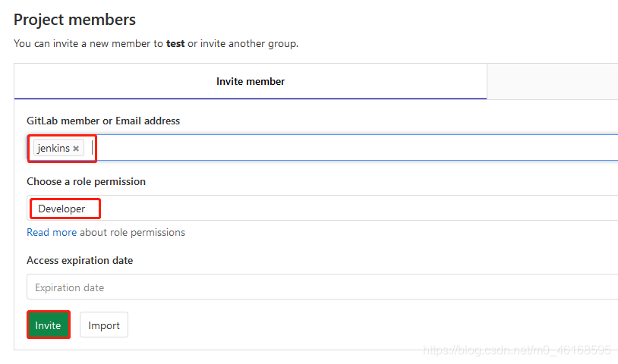Open the grey tab beside Invite member
Viewport: 618px width, 364px height.
(552, 81)
